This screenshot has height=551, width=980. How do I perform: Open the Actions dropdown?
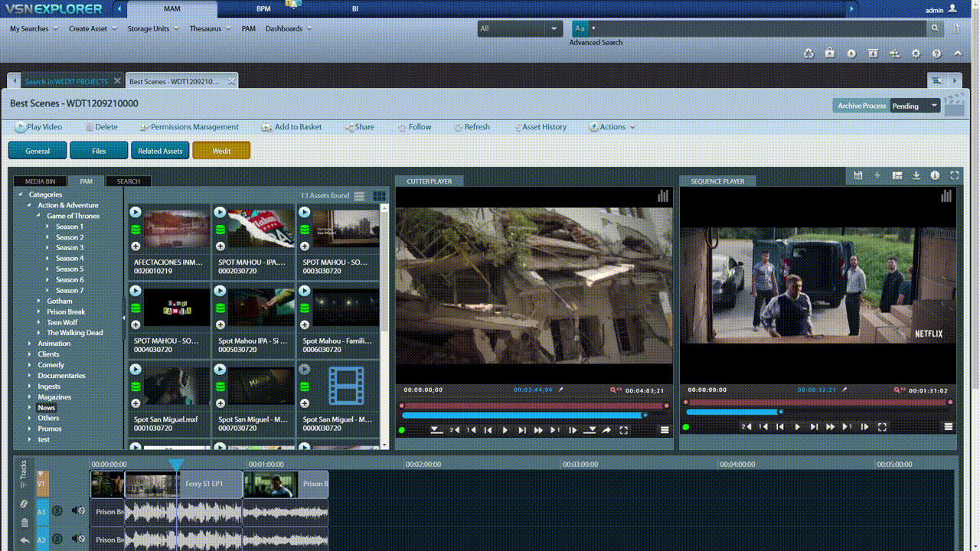[x=612, y=127]
